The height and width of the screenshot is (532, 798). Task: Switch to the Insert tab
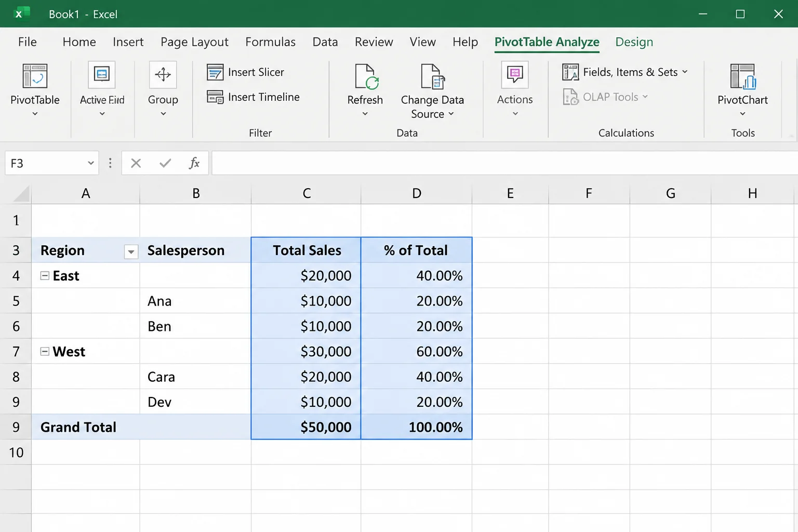coord(128,42)
